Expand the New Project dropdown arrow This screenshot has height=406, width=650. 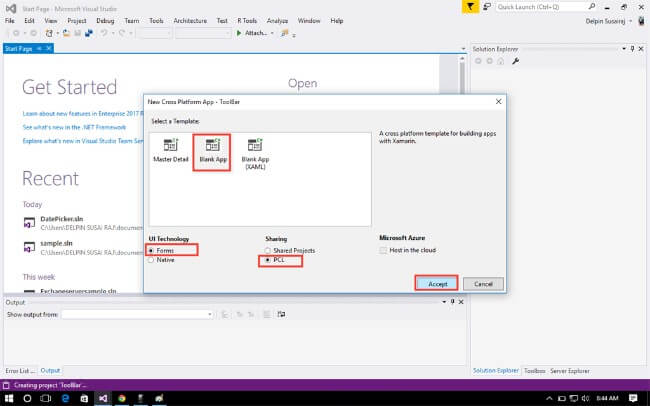tap(57, 33)
